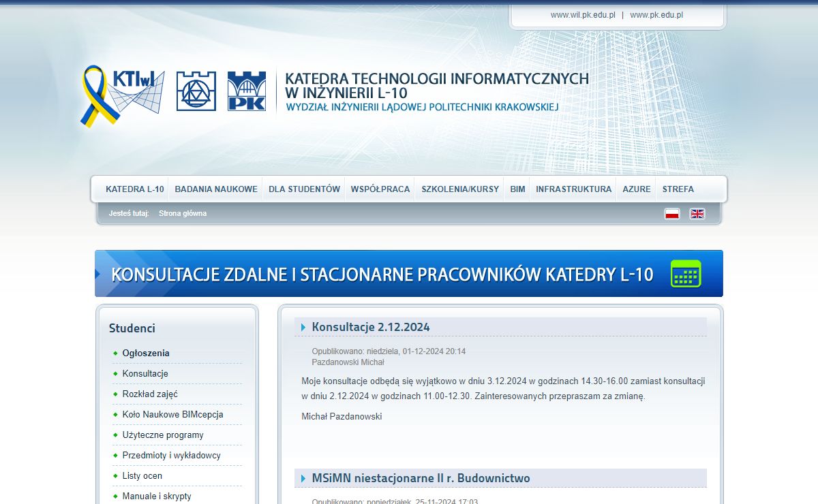818x504 pixels.
Task: Click the Konsultacje zdalne i stacjonarne banner
Action: click(x=382, y=274)
